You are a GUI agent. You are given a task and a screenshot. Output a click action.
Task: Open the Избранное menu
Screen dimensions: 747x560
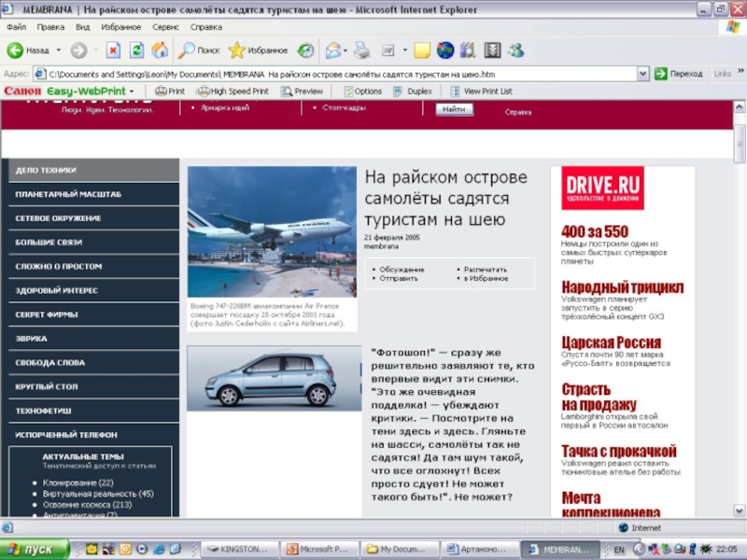coord(121,27)
